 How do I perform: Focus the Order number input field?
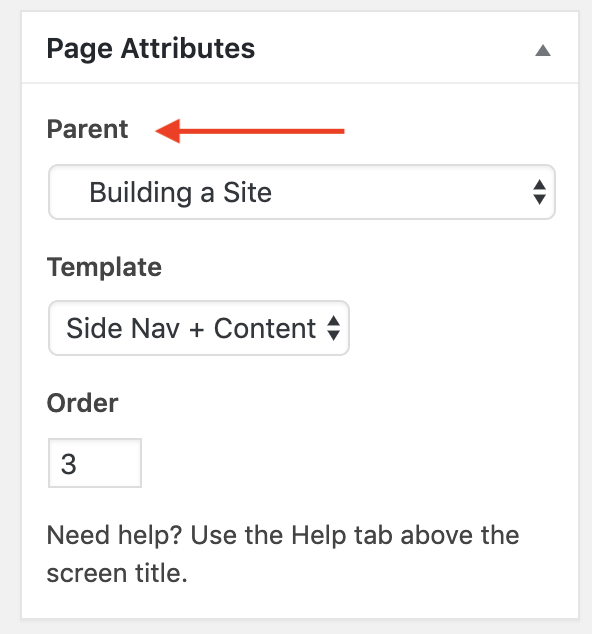click(x=95, y=463)
